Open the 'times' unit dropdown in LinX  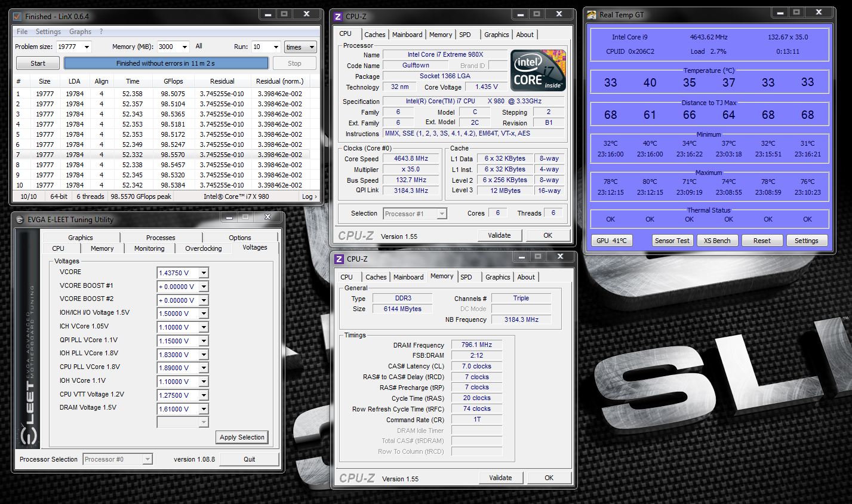click(x=300, y=47)
